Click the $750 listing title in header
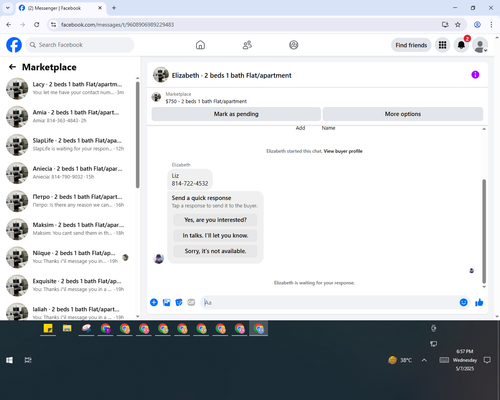The height and width of the screenshot is (400, 500). (x=206, y=101)
